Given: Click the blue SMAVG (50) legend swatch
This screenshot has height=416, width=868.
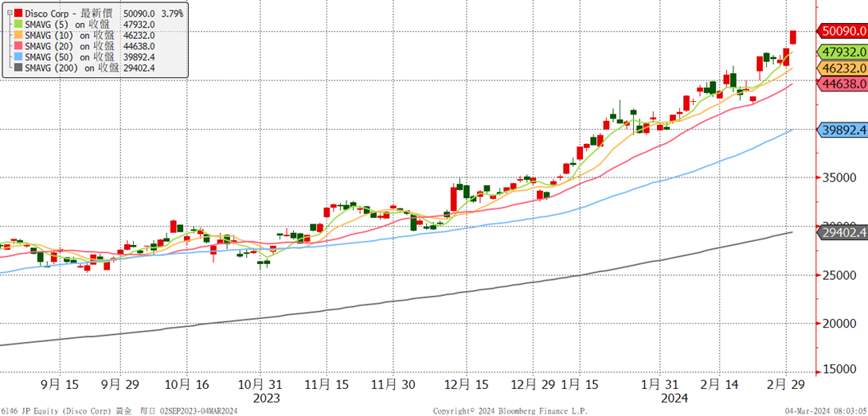Looking at the screenshot, I should point(18,57).
